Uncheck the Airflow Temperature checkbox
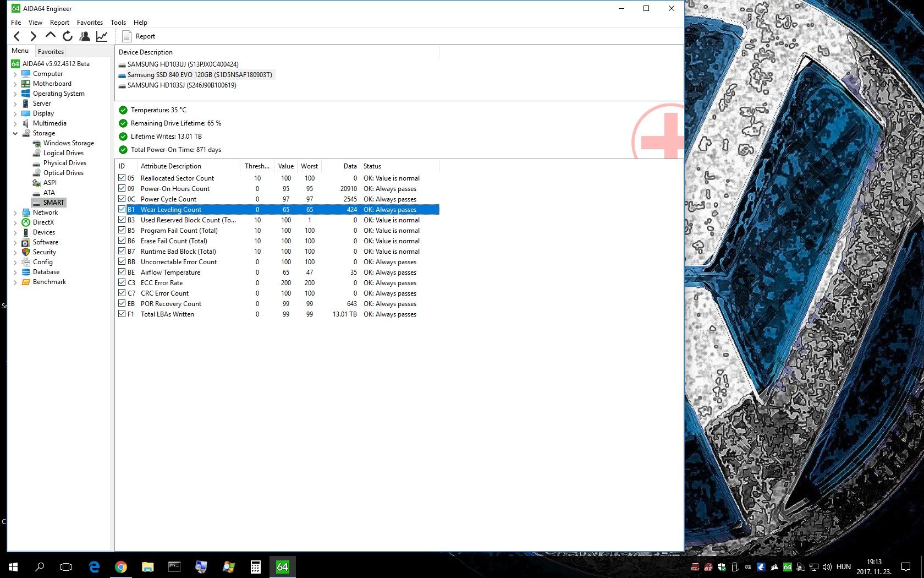Viewport: 924px width, 578px height. pos(122,272)
